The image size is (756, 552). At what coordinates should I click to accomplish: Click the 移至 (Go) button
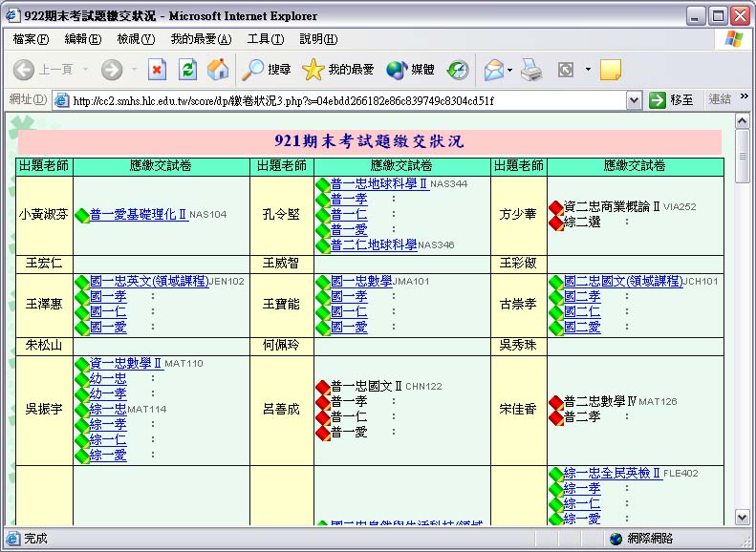[672, 100]
